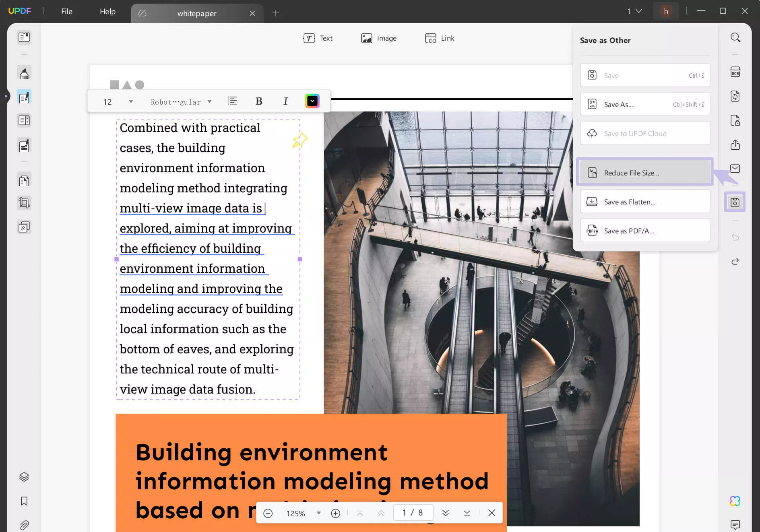Screen dimensions: 760x532
Task: Open the zoom level dropdown
Action: 319,513
